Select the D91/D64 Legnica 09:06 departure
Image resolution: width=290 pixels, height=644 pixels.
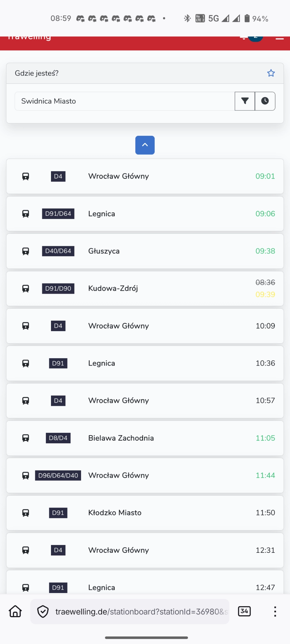[145, 214]
